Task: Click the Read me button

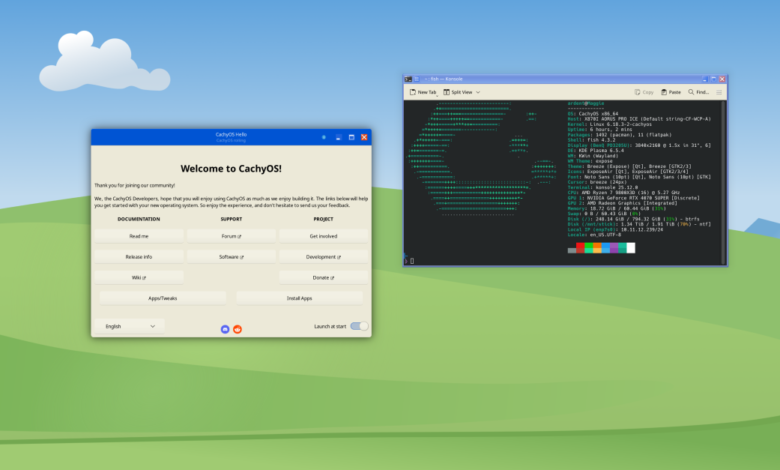Action: coord(139,236)
